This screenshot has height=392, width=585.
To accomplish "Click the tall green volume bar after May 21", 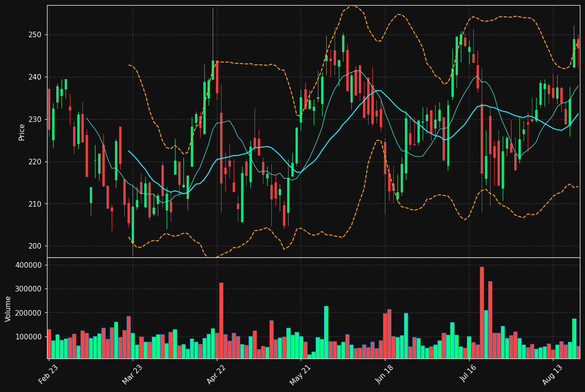I will 326,332.
